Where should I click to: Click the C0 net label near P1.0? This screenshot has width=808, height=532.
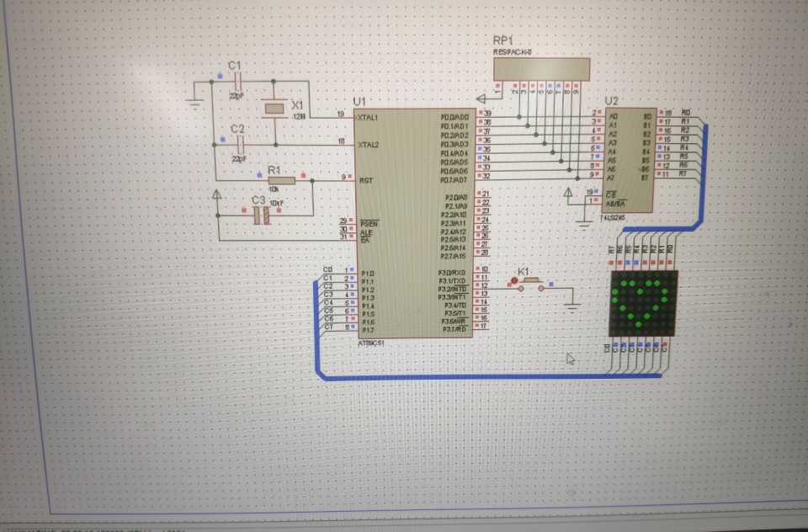coord(327,269)
